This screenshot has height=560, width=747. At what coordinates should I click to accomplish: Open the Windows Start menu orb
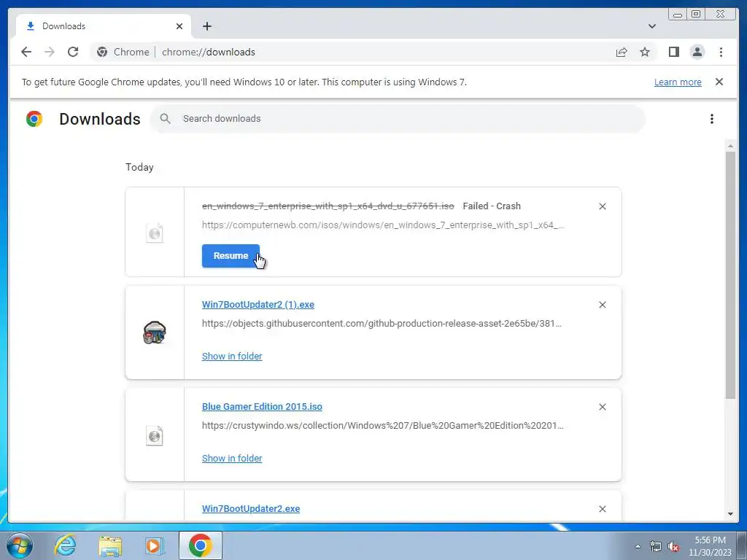click(x=20, y=545)
